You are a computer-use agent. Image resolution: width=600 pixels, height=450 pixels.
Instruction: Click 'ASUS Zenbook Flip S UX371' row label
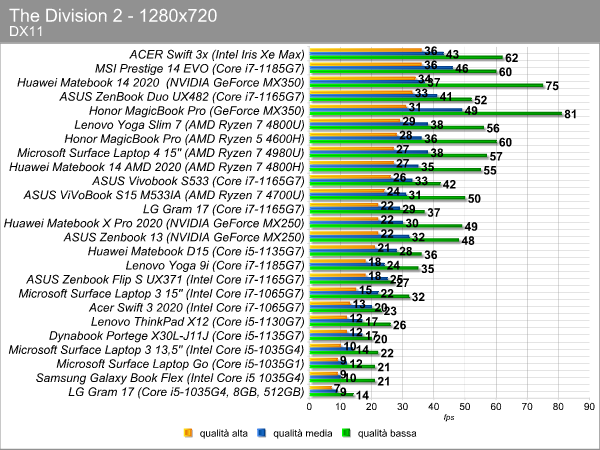point(165,280)
